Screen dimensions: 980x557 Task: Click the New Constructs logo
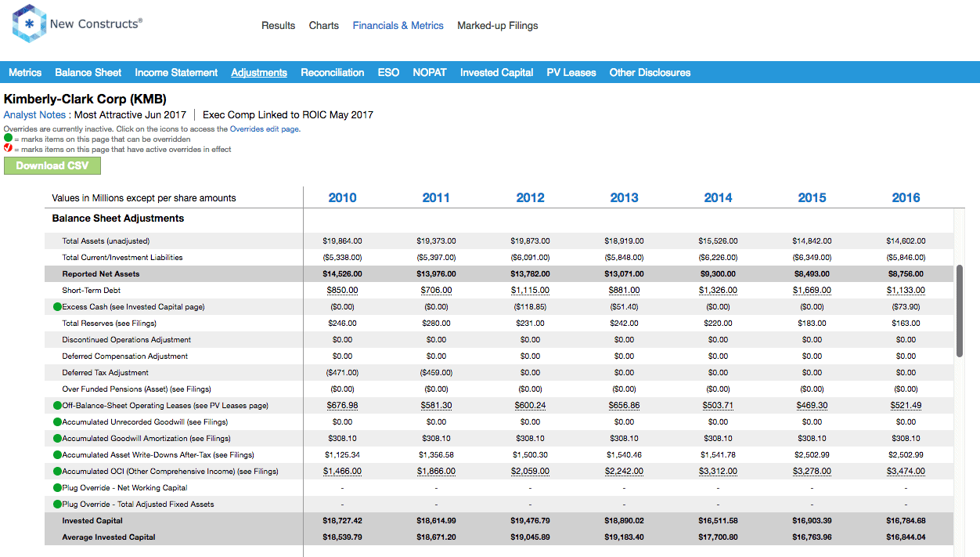tap(77, 25)
